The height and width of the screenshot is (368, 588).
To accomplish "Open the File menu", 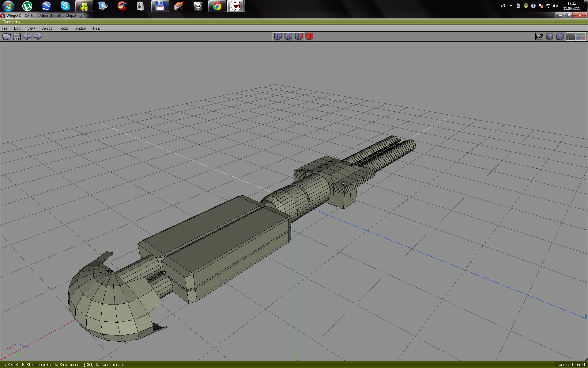I will tap(5, 28).
